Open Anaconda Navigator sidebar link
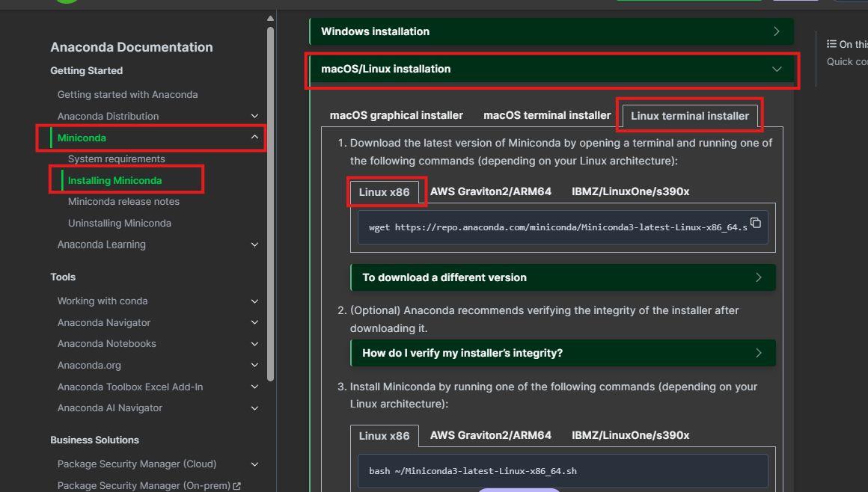868x492 pixels. [103, 323]
